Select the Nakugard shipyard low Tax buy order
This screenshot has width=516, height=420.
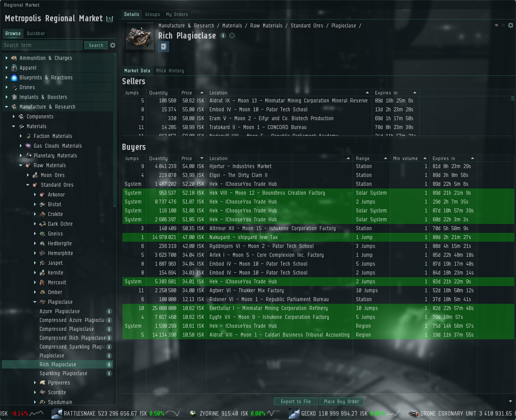tap(318, 237)
